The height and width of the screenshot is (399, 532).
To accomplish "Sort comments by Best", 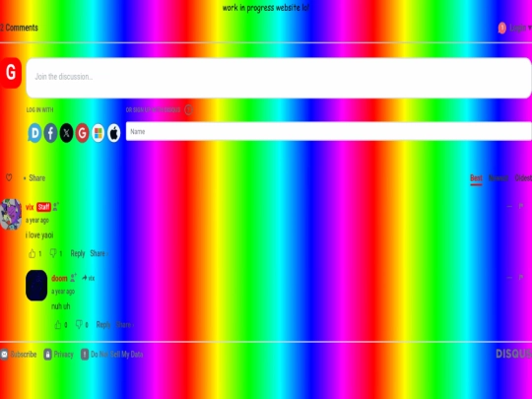I will [476, 178].
